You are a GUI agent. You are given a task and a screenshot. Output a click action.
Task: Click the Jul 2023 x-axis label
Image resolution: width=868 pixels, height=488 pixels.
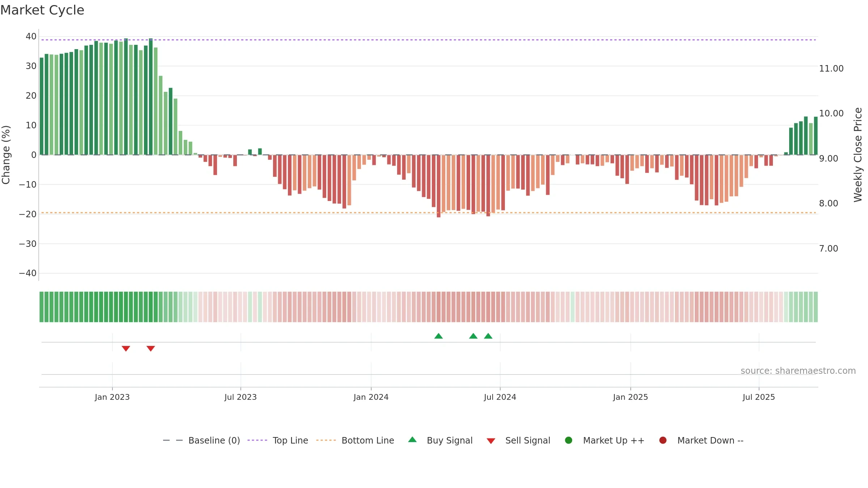point(241,397)
